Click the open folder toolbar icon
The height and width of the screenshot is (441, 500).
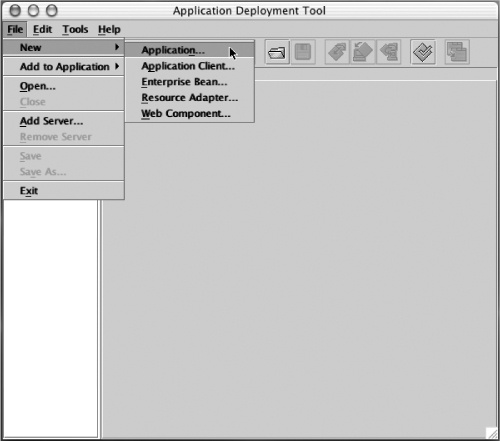tap(277, 52)
